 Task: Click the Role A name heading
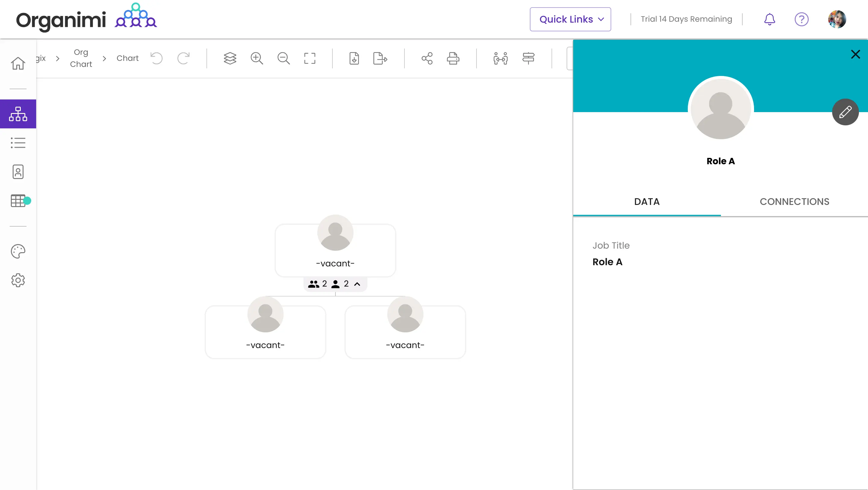[720, 161]
